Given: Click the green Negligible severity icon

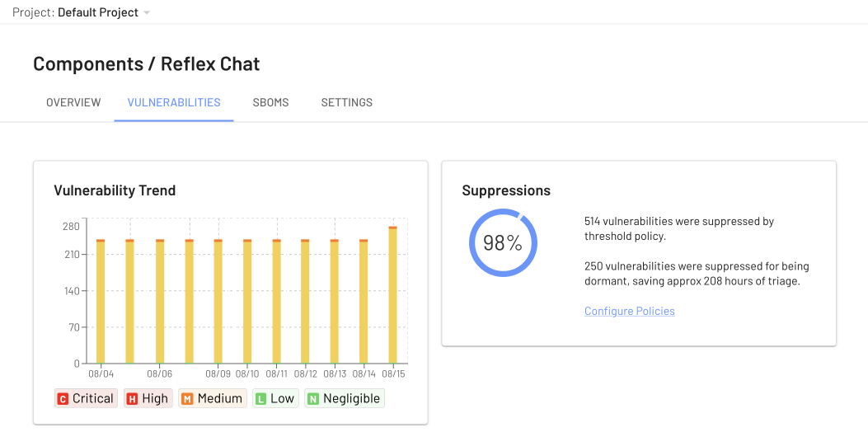Looking at the screenshot, I should pos(313,399).
